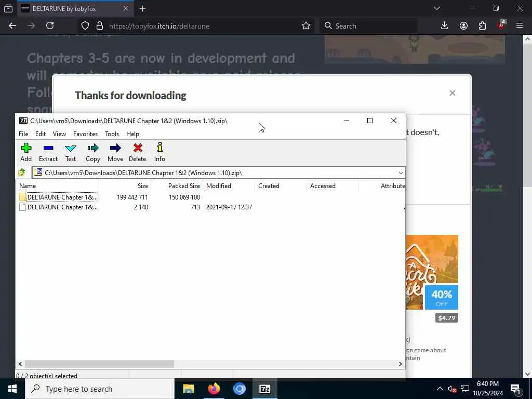Image resolution: width=532 pixels, height=399 pixels.
Task: Open Firefox recent browsing view icon
Action: pyautogui.click(x=8, y=9)
